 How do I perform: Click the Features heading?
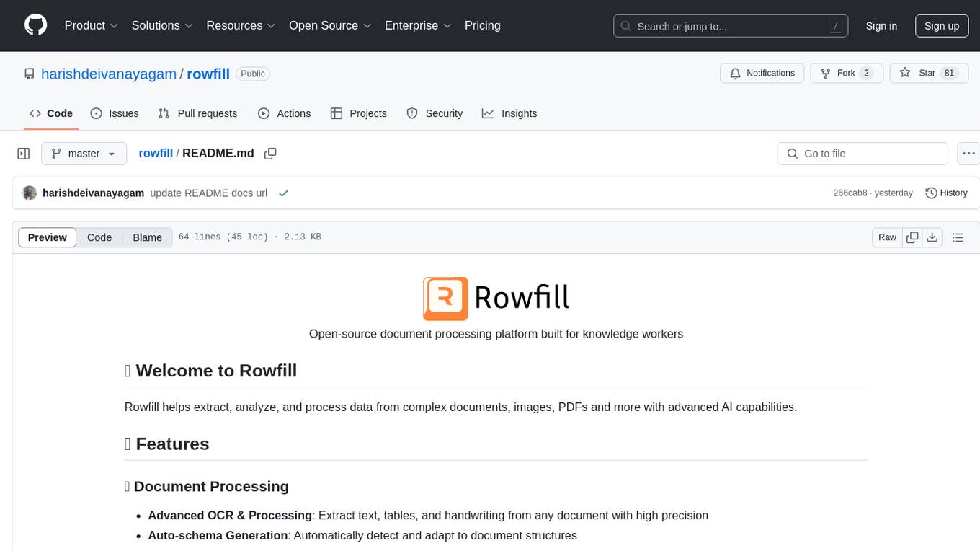166,444
